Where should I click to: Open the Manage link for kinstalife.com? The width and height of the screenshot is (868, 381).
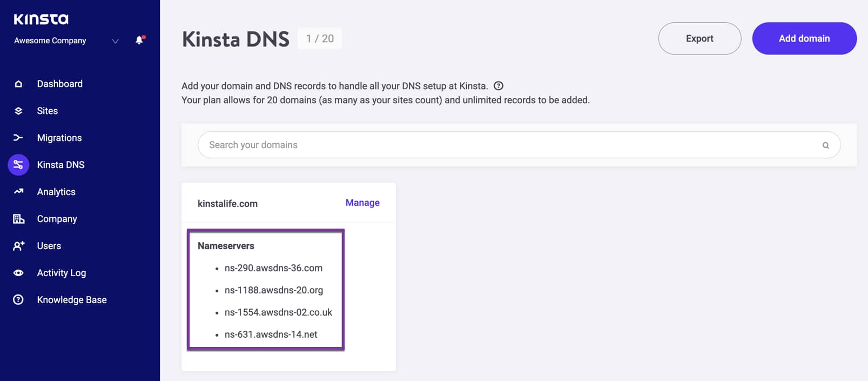(x=362, y=203)
